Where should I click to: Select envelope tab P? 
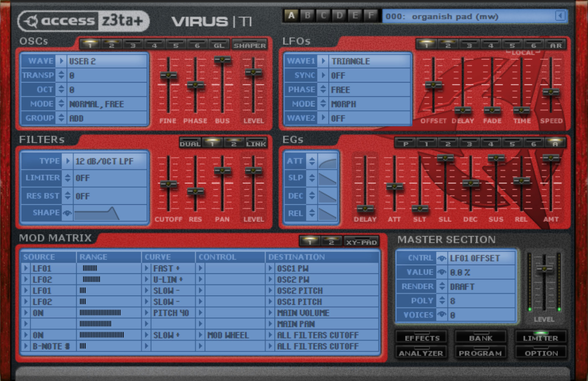(406, 144)
